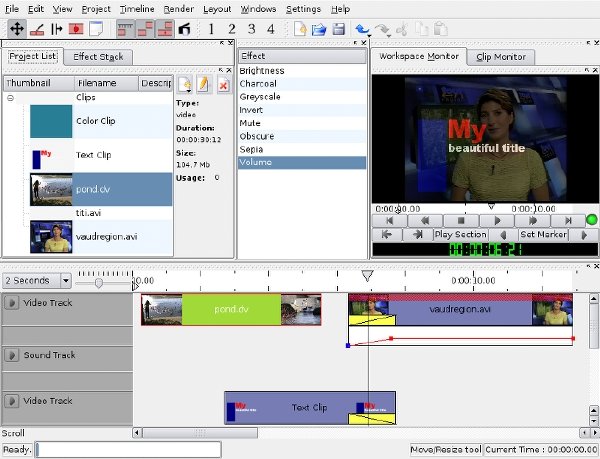The image size is (600, 459).
Task: Choose the Sepia effect
Action: (302, 149)
